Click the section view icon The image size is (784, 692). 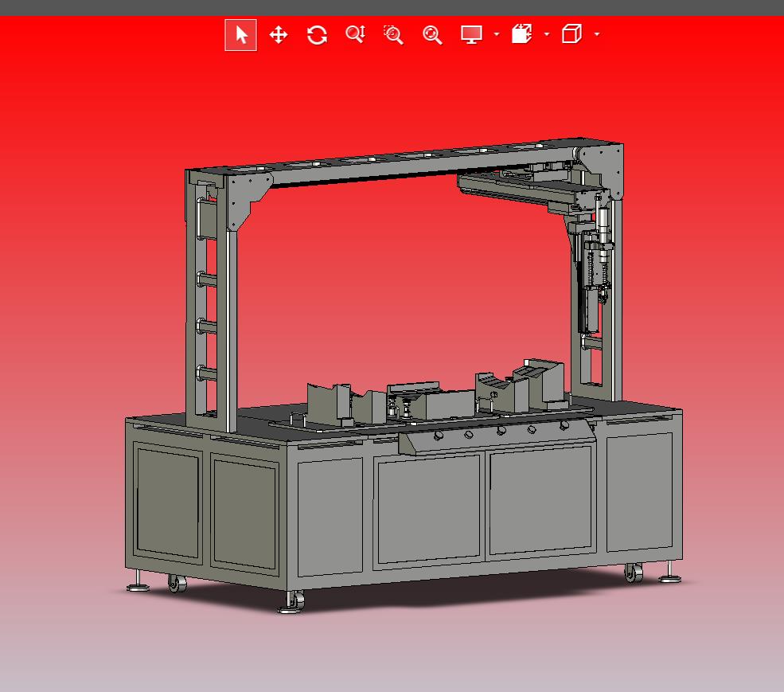point(521,34)
